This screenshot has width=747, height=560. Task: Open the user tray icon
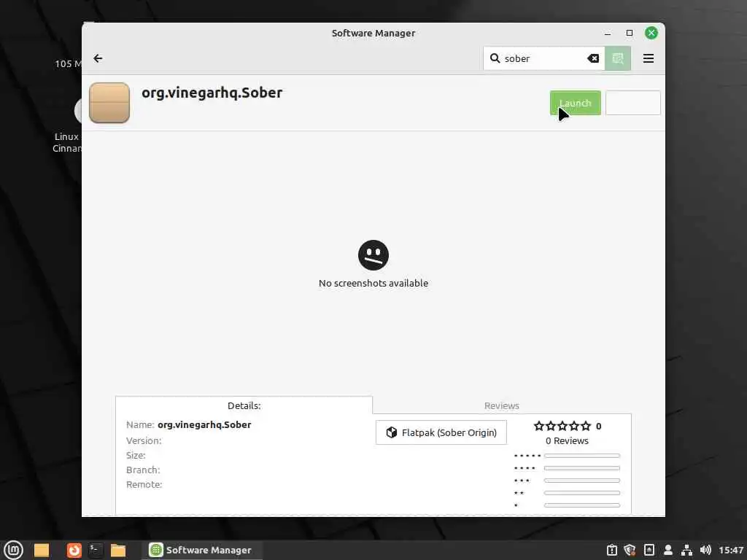[668, 550]
